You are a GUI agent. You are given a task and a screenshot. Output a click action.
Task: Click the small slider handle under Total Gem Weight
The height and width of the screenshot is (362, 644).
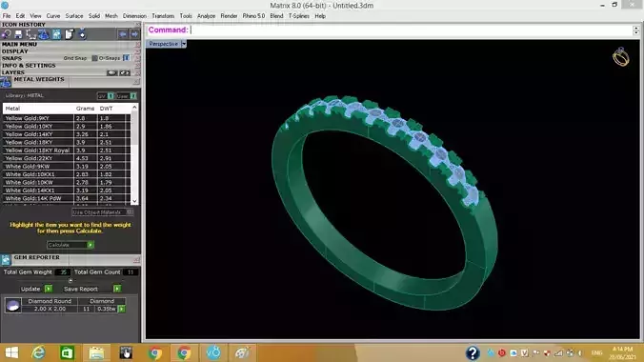[70, 281]
